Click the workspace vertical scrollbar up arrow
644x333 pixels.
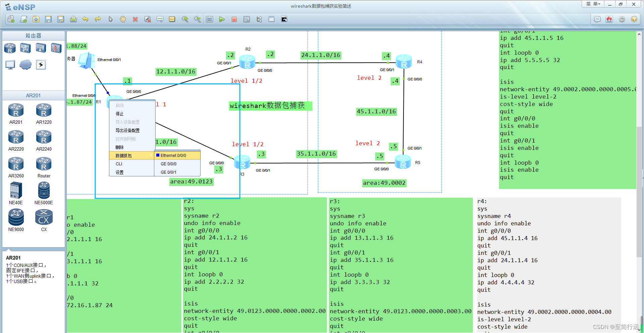639,35
